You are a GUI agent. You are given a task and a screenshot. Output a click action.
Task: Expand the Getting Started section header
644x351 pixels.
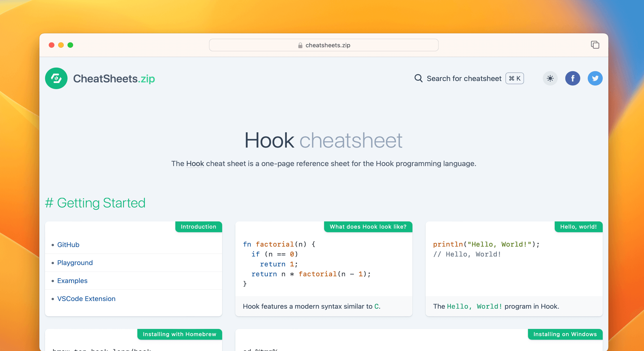(x=96, y=203)
